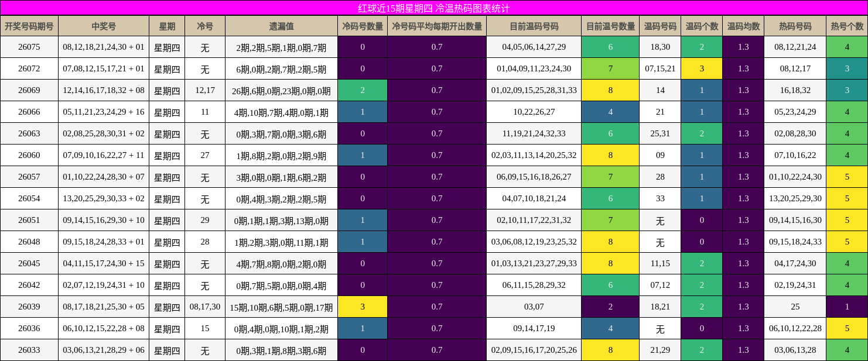Click issue number 26033
This screenshot has width=868, height=361.
click(29, 350)
